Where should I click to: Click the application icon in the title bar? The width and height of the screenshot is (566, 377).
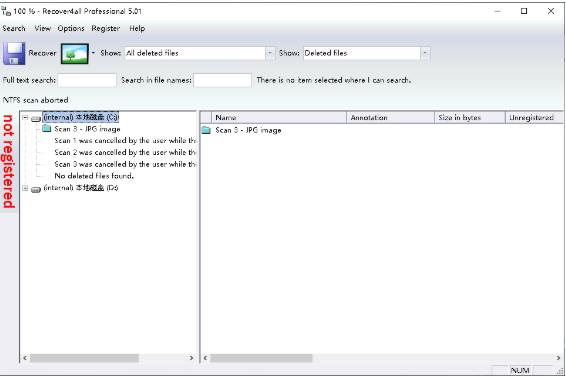coord(6,11)
